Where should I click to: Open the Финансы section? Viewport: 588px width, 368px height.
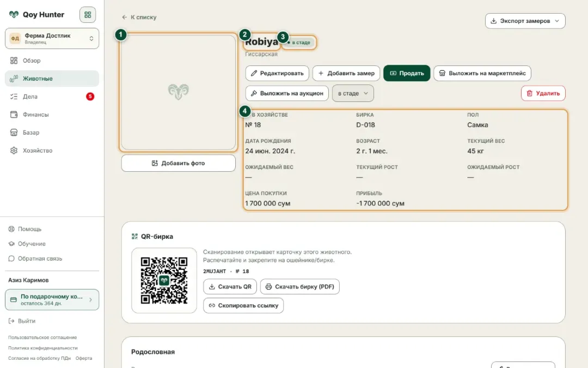pos(52,114)
